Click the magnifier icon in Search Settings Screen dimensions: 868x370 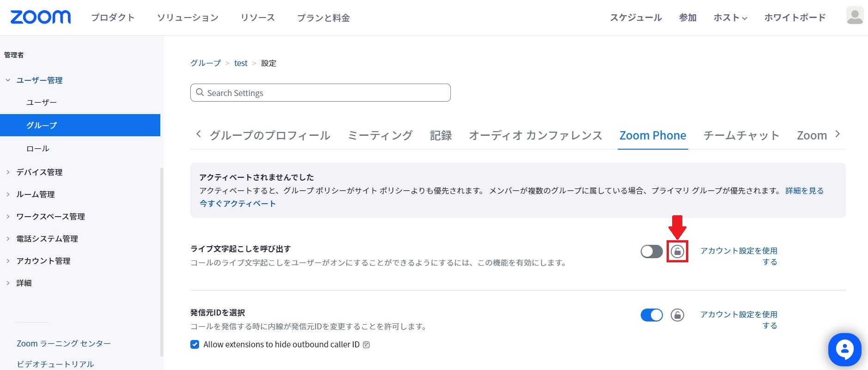point(200,92)
